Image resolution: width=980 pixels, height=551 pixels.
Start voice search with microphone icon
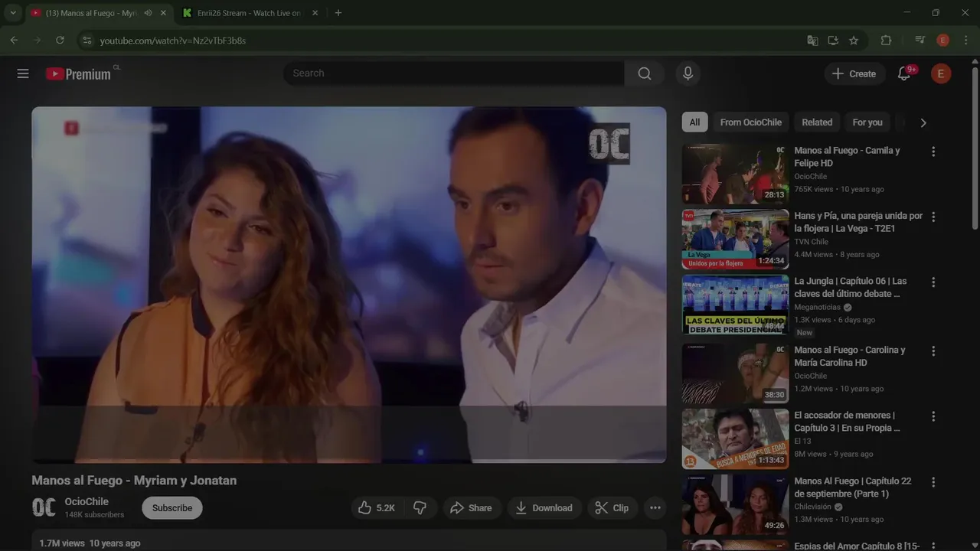point(688,73)
